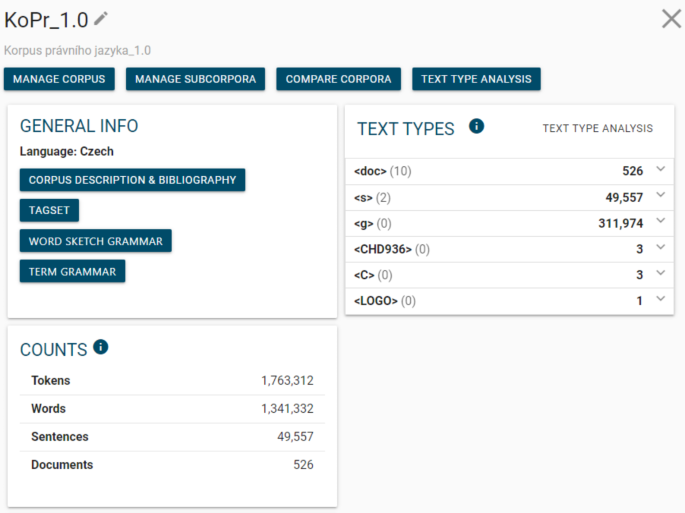This screenshot has width=685, height=513.
Task: Open Text Type Analysis from top button row
Action: pos(476,79)
